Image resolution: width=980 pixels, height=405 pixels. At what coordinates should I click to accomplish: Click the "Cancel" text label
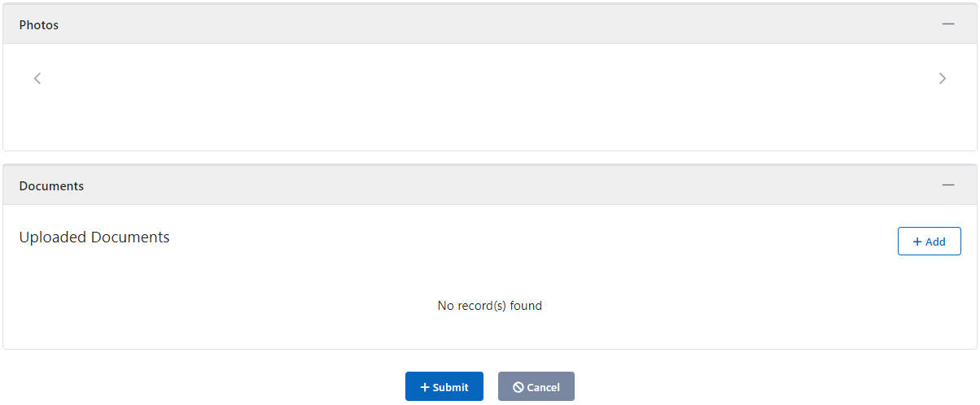(x=543, y=387)
